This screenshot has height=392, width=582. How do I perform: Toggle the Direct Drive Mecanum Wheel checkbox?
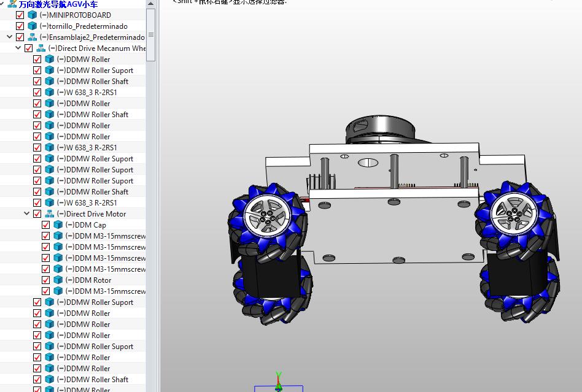tap(29, 48)
